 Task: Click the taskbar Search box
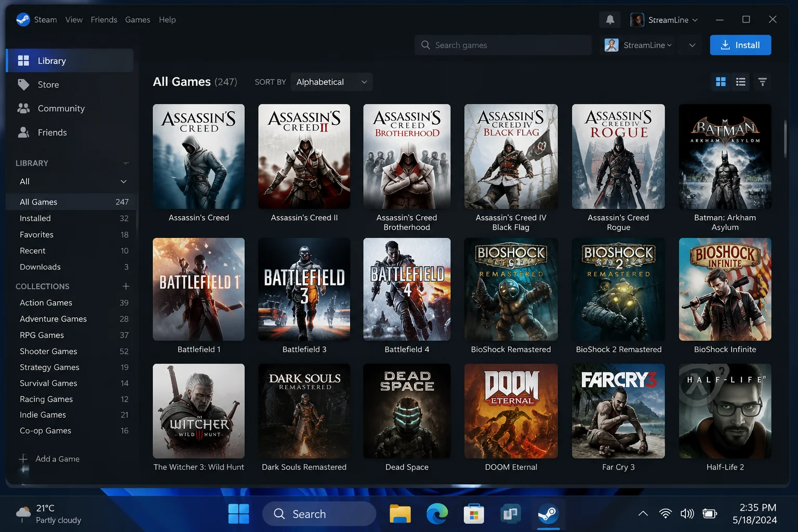pos(319,514)
